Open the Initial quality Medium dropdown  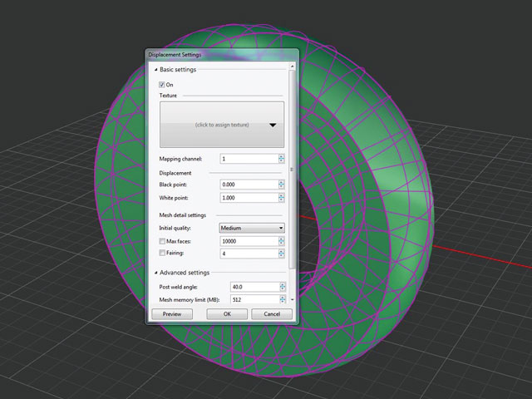[252, 228]
